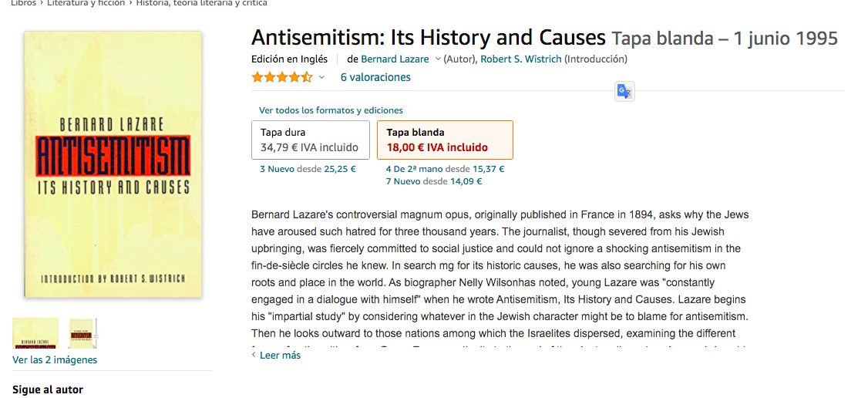This screenshot has width=868, height=398.
Task: View 7 Nuevo desde 14,09 € offers
Action: pyautogui.click(x=434, y=181)
